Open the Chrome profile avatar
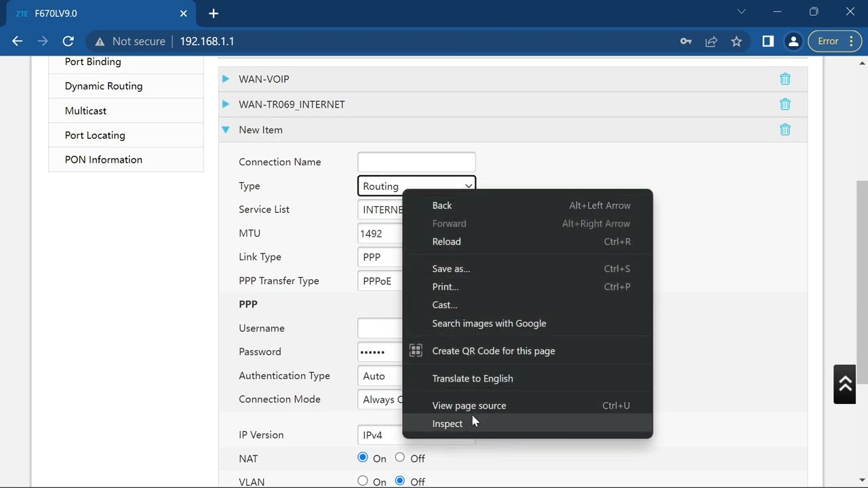The image size is (868, 488). click(793, 41)
